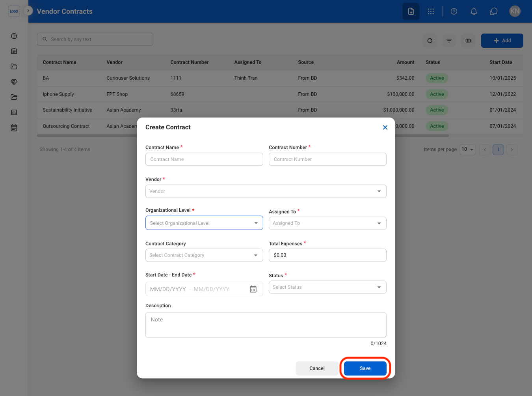Save the new contract
Image resolution: width=532 pixels, height=396 pixels.
click(x=365, y=368)
